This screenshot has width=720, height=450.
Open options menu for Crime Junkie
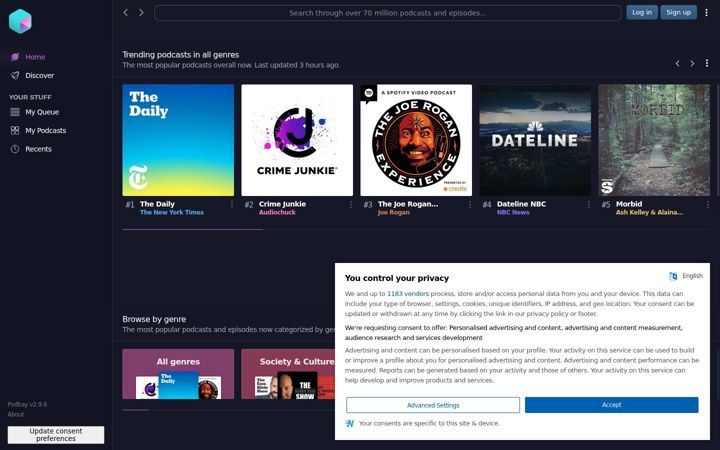351,204
